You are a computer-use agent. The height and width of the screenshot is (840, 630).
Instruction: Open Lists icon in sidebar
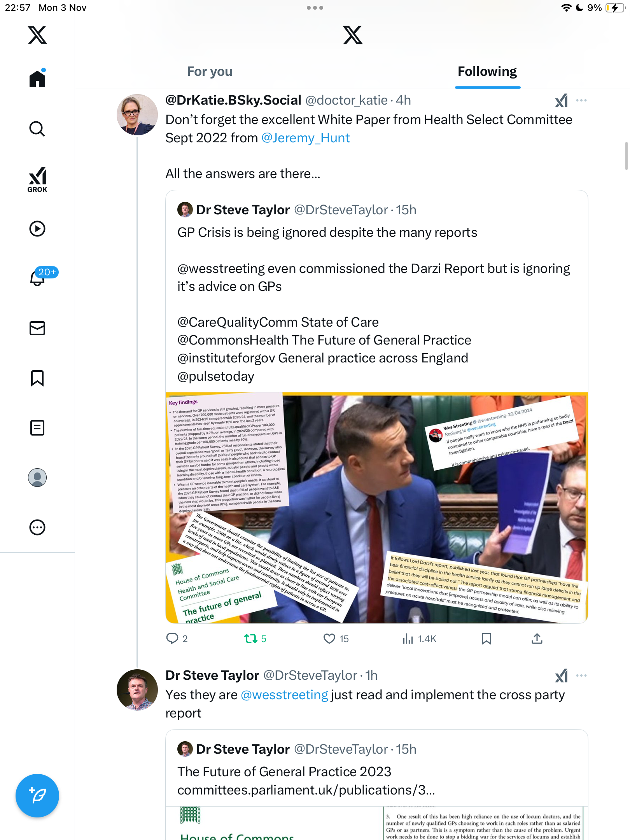tap(37, 428)
